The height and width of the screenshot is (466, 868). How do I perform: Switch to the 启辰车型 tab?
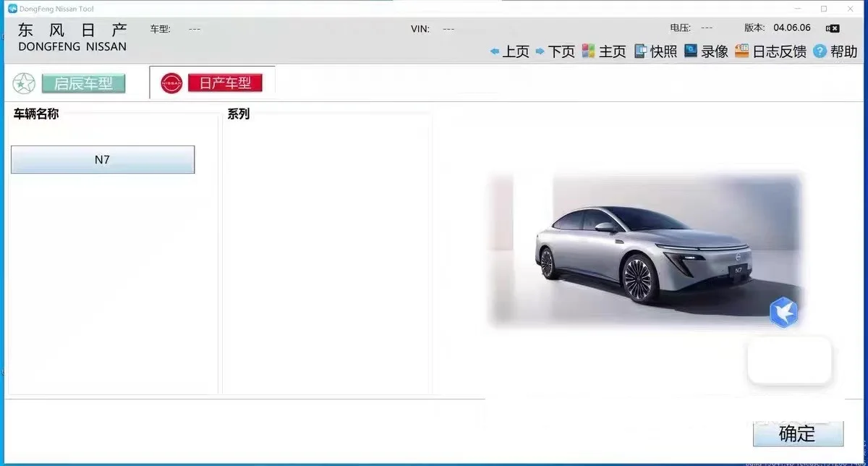click(83, 83)
